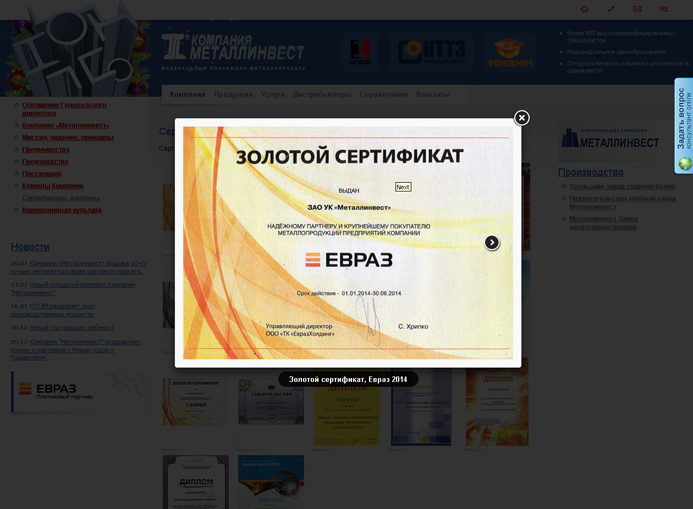The width and height of the screenshot is (693, 509).
Task: Open the НТТЗ Металлинвест logo
Action: [431, 52]
